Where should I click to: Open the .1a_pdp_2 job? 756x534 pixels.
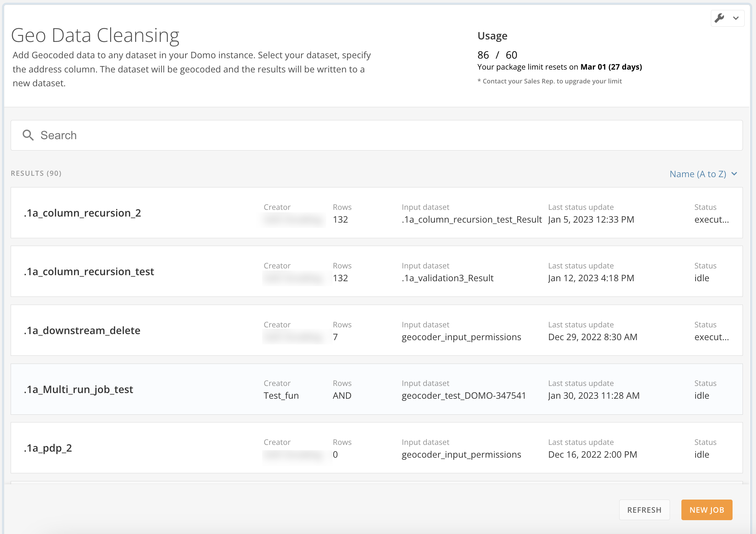(x=47, y=448)
